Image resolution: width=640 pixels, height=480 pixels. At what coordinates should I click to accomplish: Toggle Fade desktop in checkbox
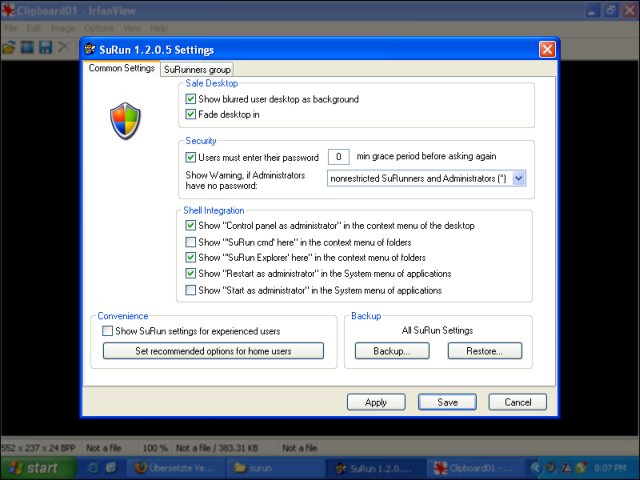[190, 114]
